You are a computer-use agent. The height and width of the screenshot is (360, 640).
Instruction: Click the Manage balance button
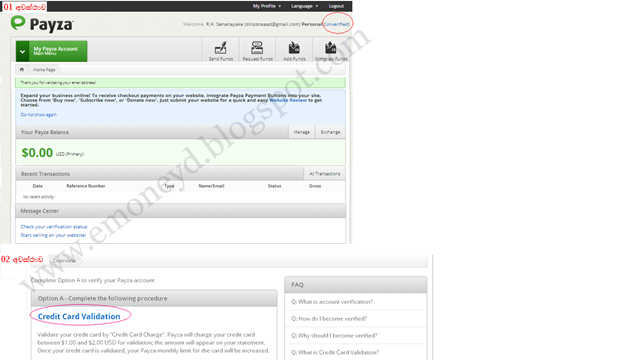pos(302,132)
